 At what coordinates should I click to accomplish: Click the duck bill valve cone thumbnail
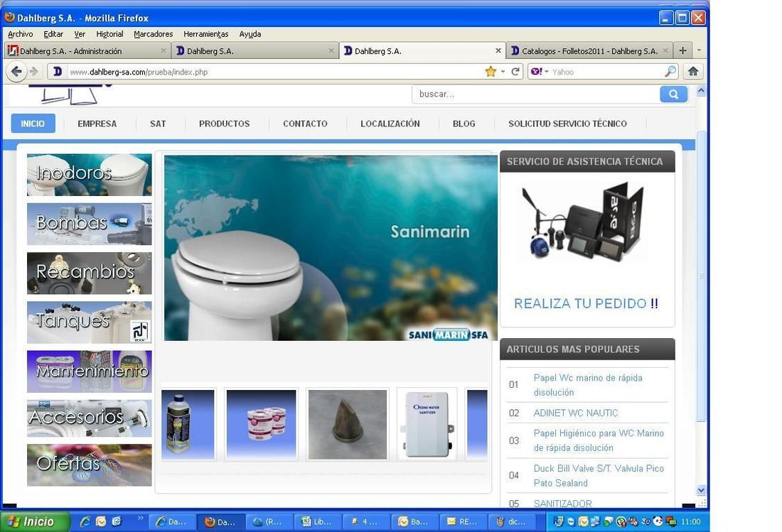pyautogui.click(x=348, y=425)
